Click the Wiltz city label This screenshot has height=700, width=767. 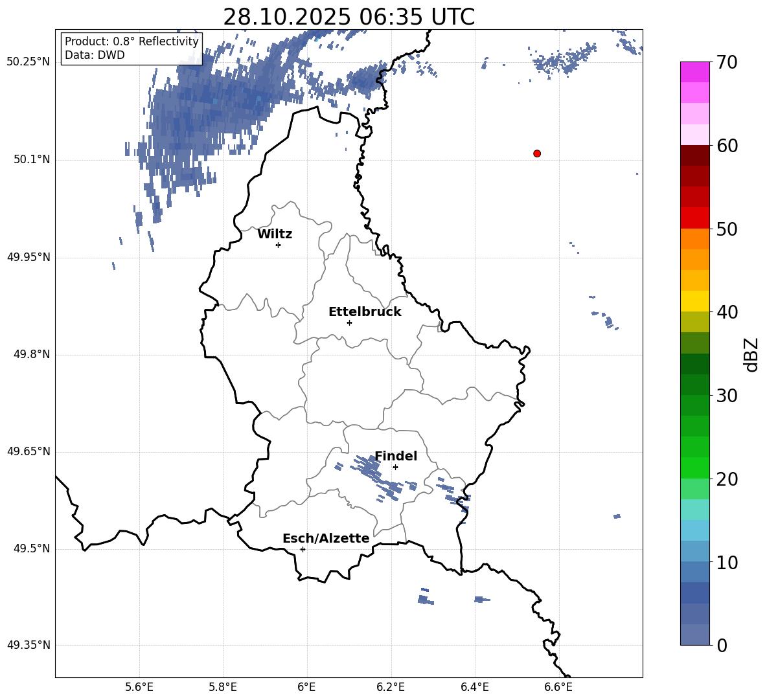[x=275, y=234]
